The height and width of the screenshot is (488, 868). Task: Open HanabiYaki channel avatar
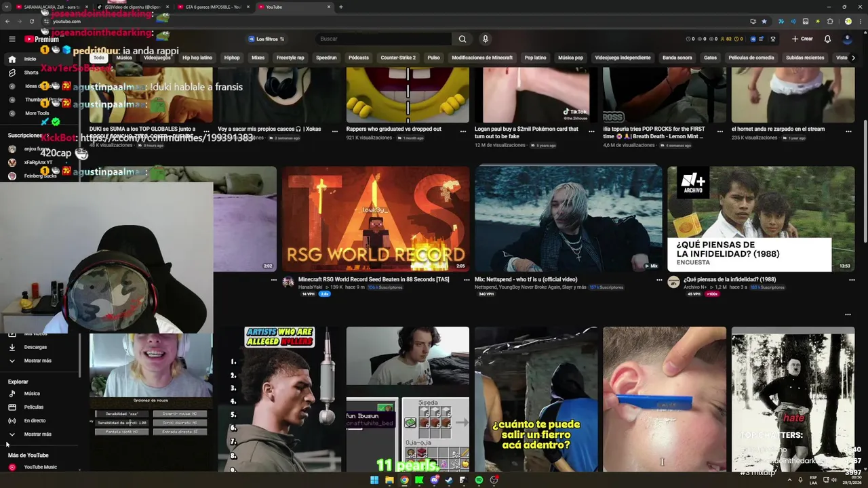(288, 283)
